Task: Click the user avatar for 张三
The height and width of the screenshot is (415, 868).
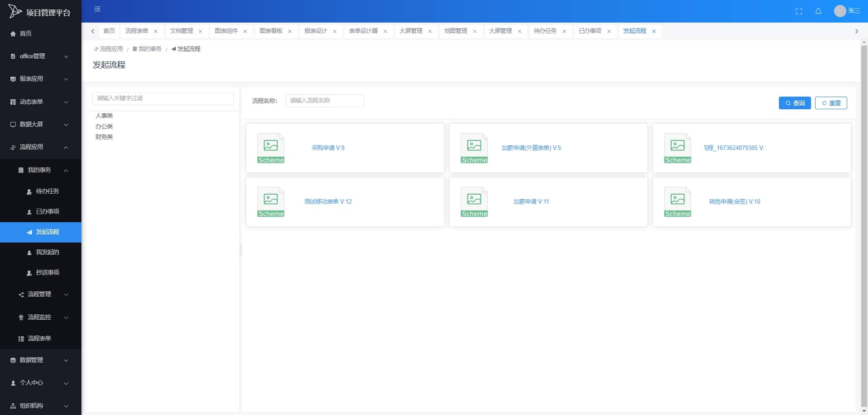Action: [840, 11]
